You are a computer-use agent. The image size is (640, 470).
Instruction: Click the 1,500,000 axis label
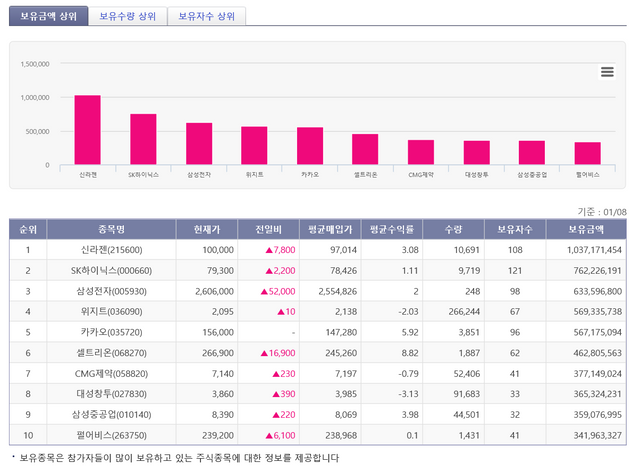[35, 64]
